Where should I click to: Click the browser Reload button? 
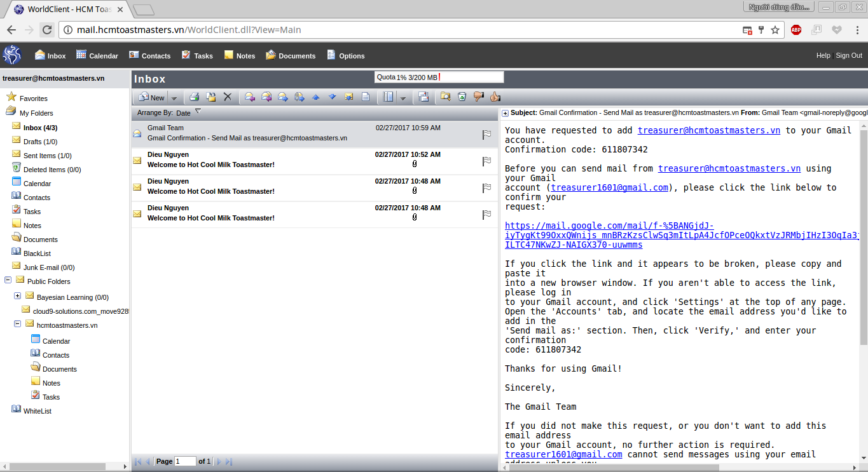tap(47, 30)
